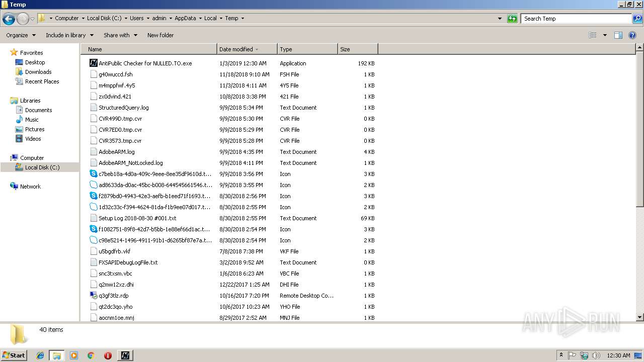Screen dimensions: 644x362
Task: Select the Skype icon file f1082751
Action: click(x=93, y=229)
